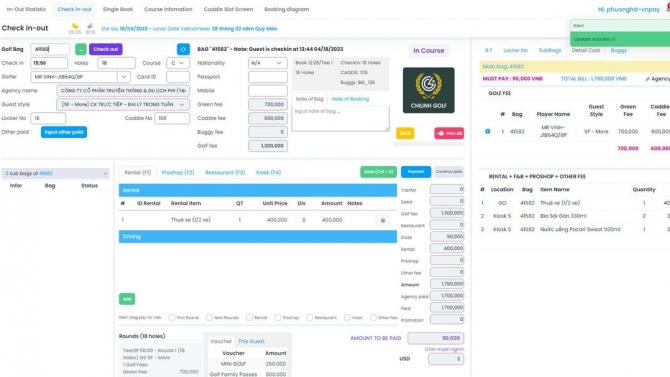Tick the Rental main-bag-pay checkbox
The image size is (670, 377).
[x=250, y=318]
